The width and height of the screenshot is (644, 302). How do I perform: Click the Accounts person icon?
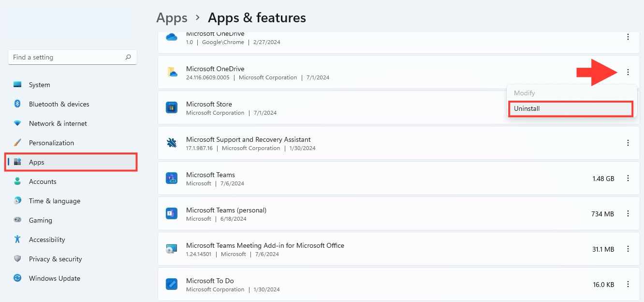[17, 181]
